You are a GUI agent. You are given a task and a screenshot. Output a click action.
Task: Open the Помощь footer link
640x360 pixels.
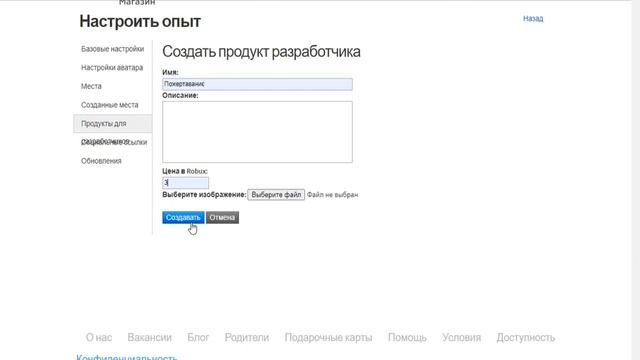[x=407, y=338]
